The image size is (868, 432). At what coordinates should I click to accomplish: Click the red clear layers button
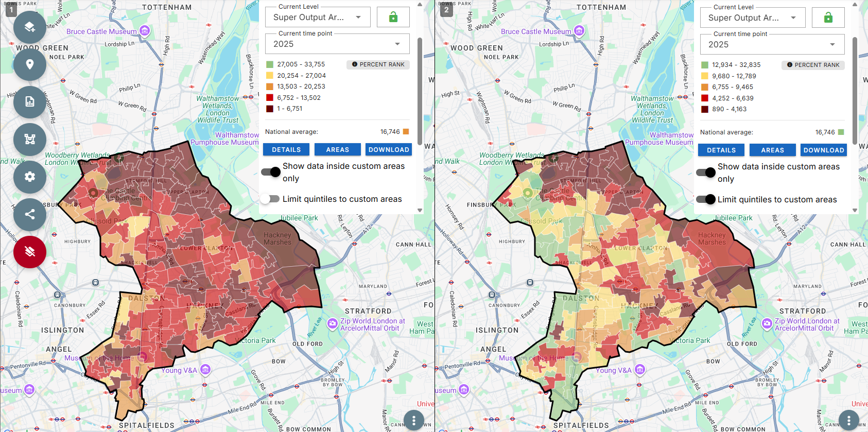point(30,252)
